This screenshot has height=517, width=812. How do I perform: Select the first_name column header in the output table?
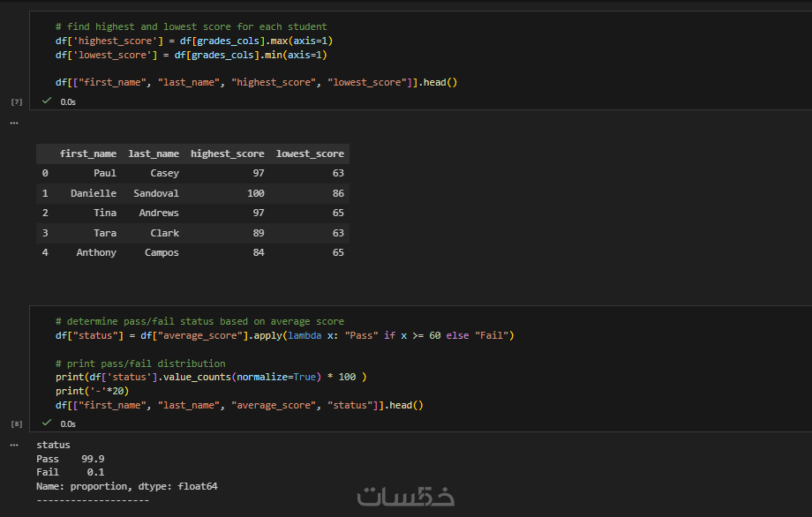click(87, 154)
